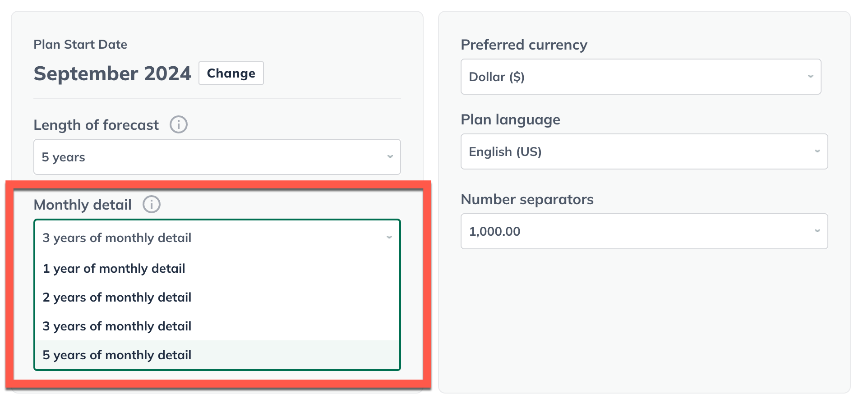Choose 2 years of monthly detail
Screen dimensions: 868x403
coord(117,297)
